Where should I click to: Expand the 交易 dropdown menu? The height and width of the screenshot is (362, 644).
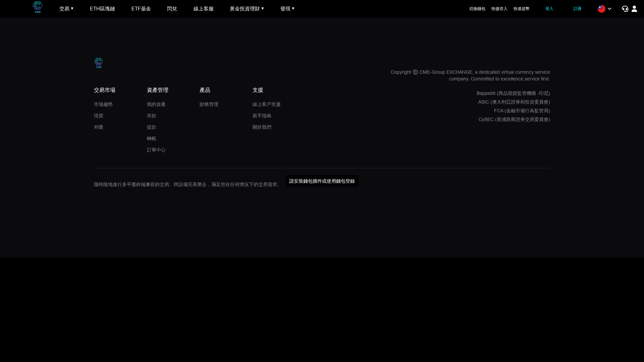coord(66,9)
